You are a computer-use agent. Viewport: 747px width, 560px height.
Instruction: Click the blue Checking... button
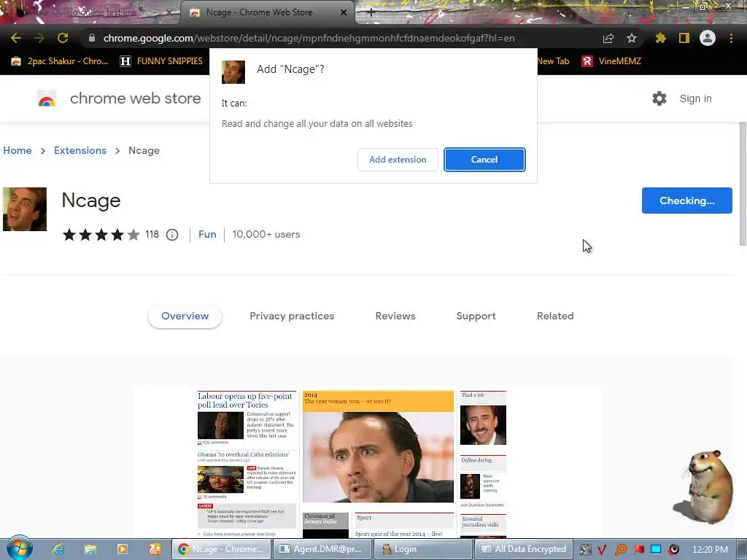coord(686,201)
